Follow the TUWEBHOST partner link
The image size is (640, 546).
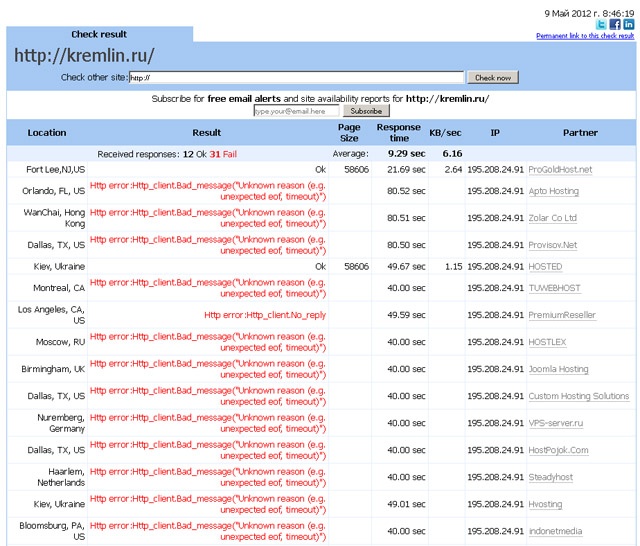pyautogui.click(x=554, y=288)
